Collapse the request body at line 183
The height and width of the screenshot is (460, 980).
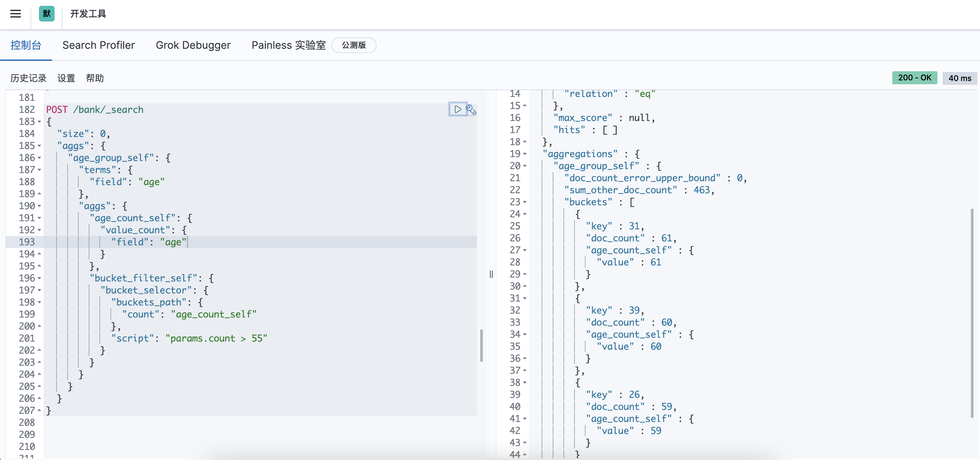pyautogui.click(x=40, y=121)
